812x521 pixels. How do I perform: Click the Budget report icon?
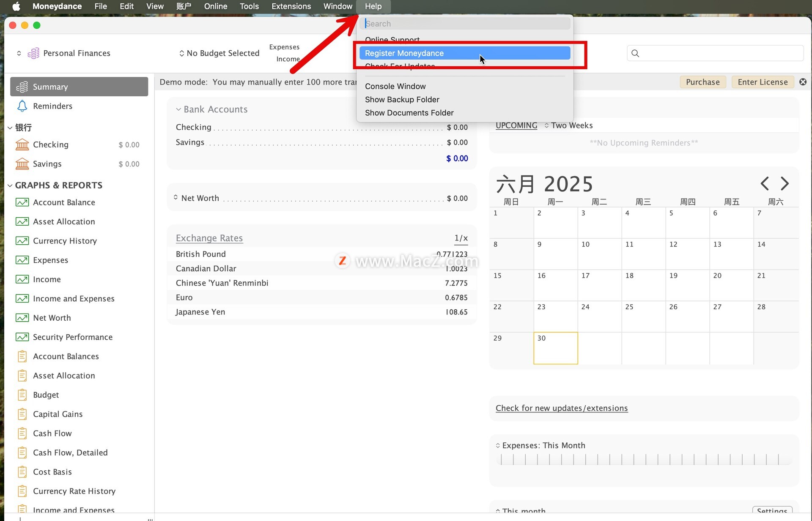pyautogui.click(x=22, y=395)
